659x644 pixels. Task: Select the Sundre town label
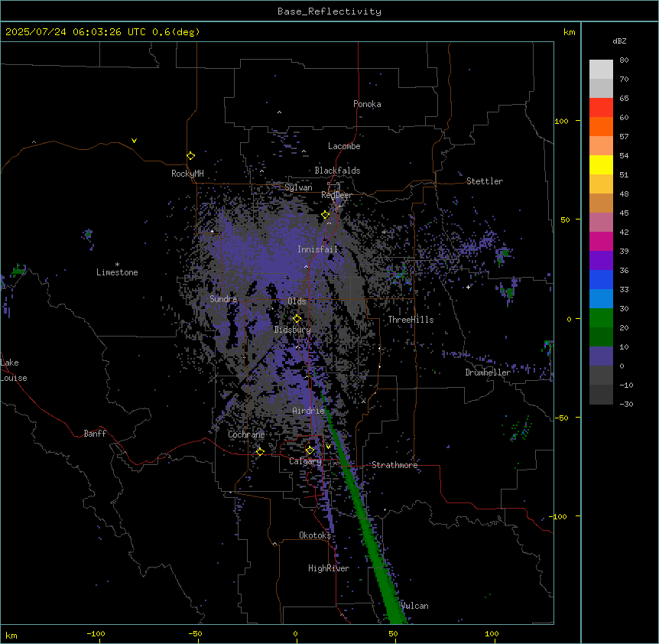(223, 299)
